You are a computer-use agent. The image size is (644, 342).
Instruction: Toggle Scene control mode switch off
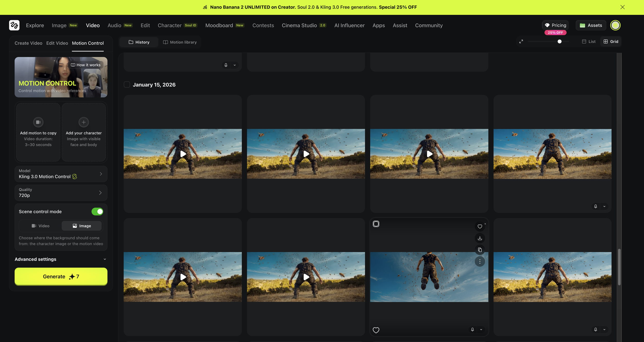[x=97, y=212]
